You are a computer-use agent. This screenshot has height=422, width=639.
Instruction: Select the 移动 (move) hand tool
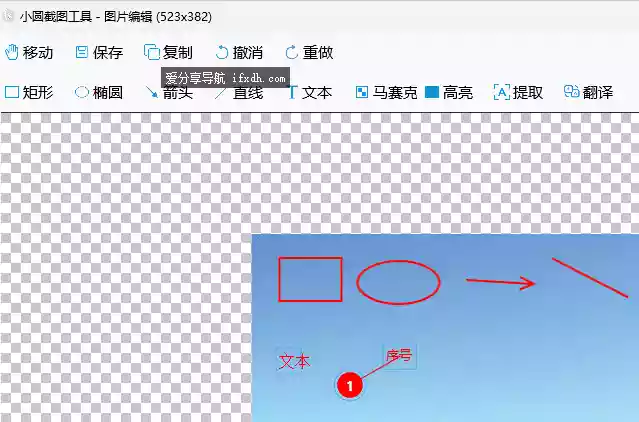(x=29, y=53)
